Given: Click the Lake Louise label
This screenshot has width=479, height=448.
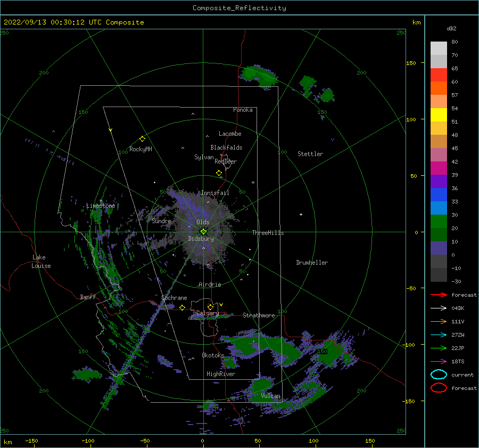Looking at the screenshot, I should pos(41,262).
